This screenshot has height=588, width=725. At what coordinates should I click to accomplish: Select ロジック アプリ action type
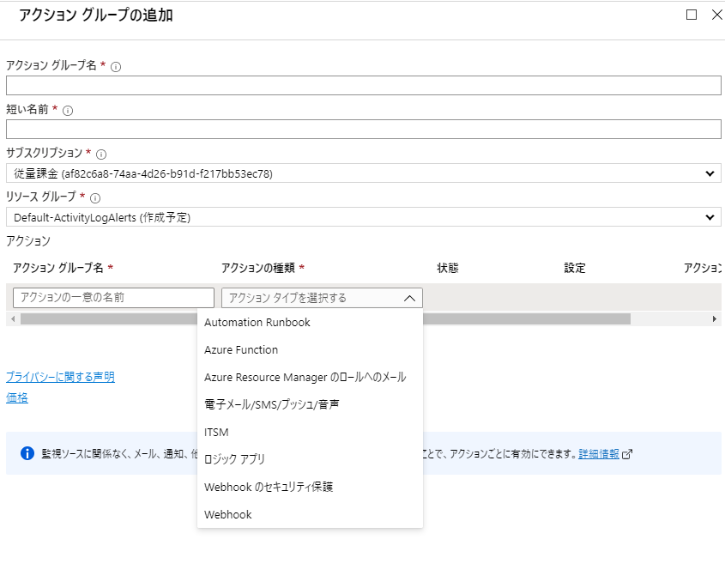pos(310,459)
